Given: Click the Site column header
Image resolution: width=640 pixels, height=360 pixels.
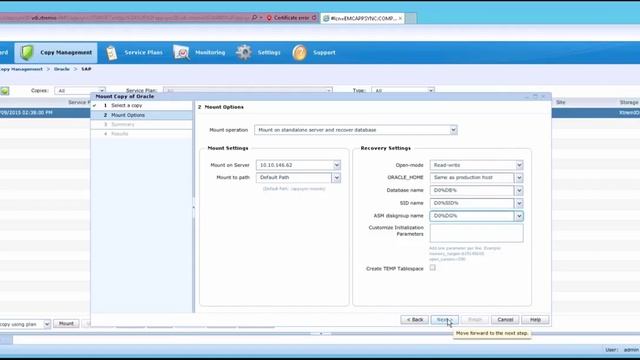Looking at the screenshot, I should click(x=561, y=102).
